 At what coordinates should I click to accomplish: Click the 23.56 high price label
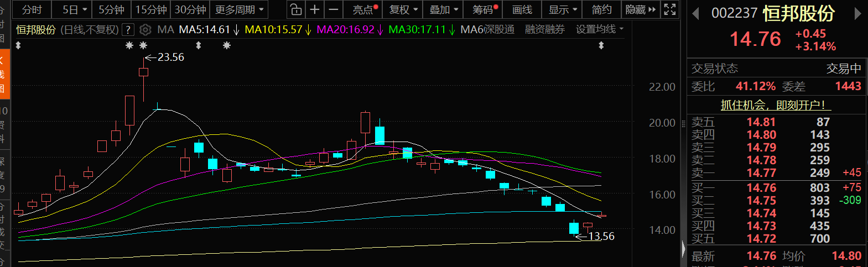[171, 57]
